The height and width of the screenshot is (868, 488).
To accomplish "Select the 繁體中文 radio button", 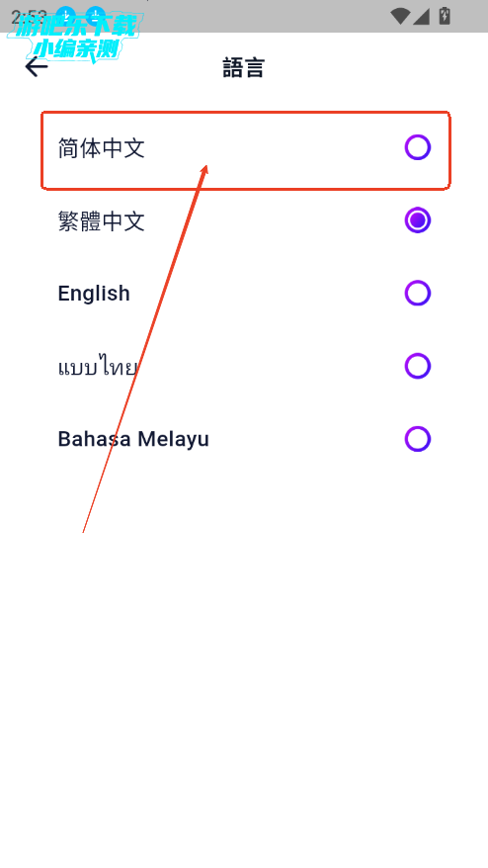I will coord(417,220).
